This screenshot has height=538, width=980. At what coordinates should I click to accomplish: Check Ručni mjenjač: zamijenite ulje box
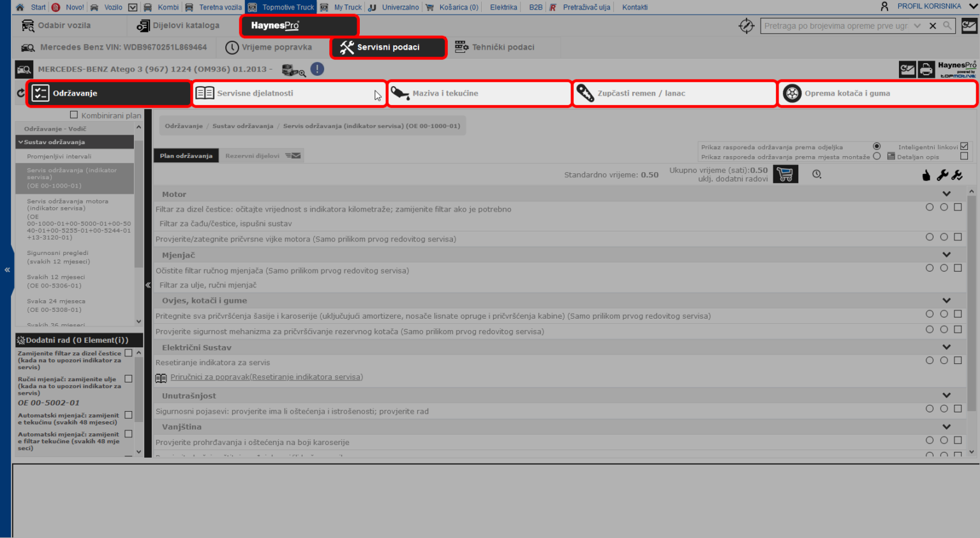point(129,379)
